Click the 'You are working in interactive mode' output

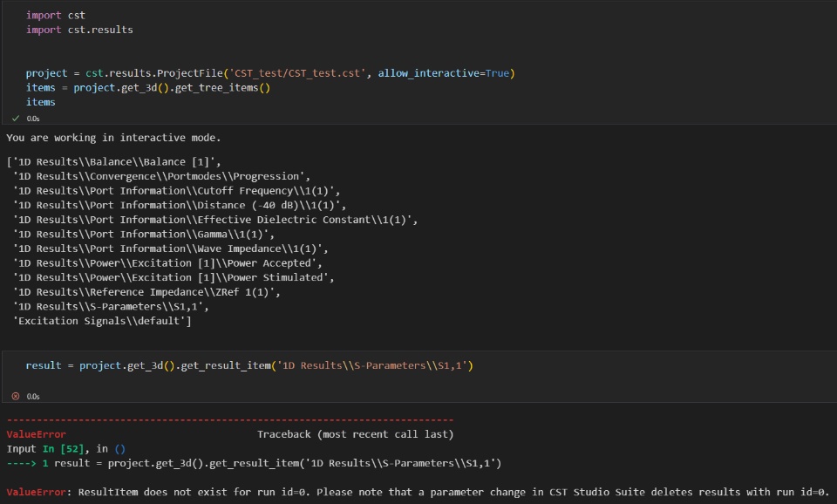[x=113, y=138]
